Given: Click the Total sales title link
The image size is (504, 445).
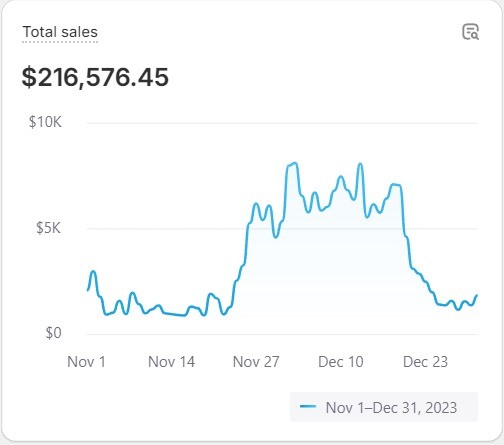Looking at the screenshot, I should point(60,32).
